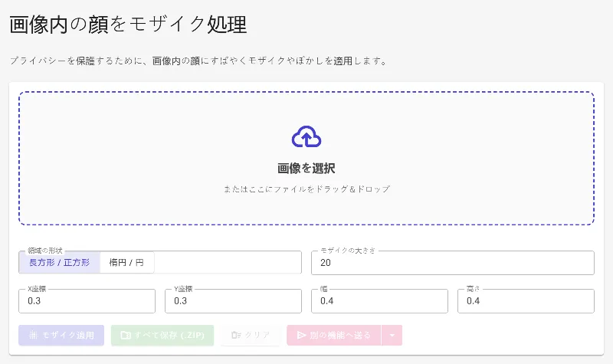Click the drag and drop hint text
This screenshot has width=613, height=364.
pos(306,189)
